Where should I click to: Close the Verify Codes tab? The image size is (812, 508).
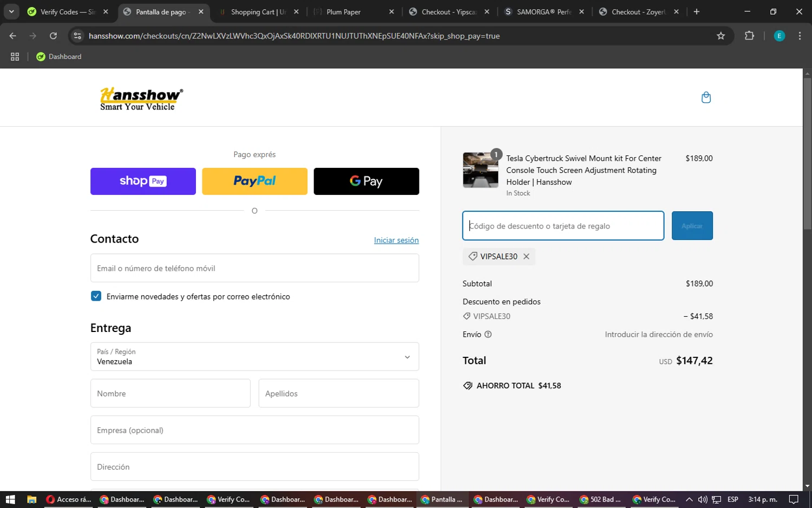(106, 11)
